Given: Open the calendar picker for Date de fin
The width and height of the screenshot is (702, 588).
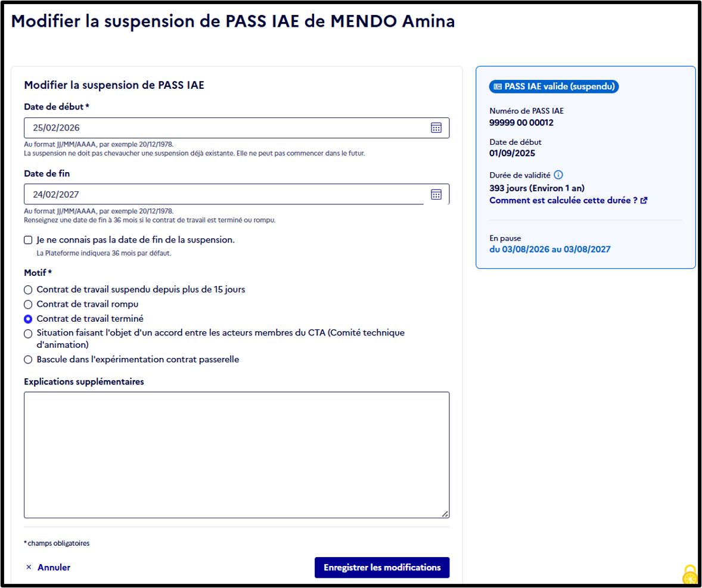Looking at the screenshot, I should [x=436, y=194].
